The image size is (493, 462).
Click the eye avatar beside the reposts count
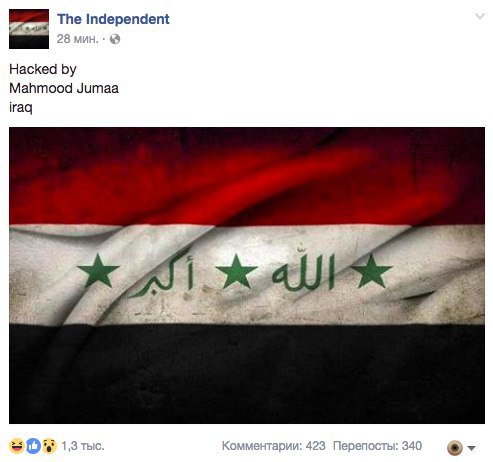pos(455,447)
